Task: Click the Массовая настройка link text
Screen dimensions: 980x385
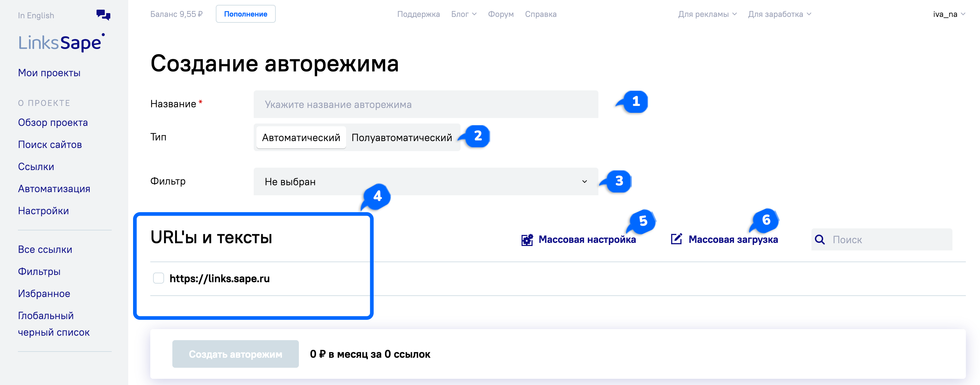Action: [587, 239]
